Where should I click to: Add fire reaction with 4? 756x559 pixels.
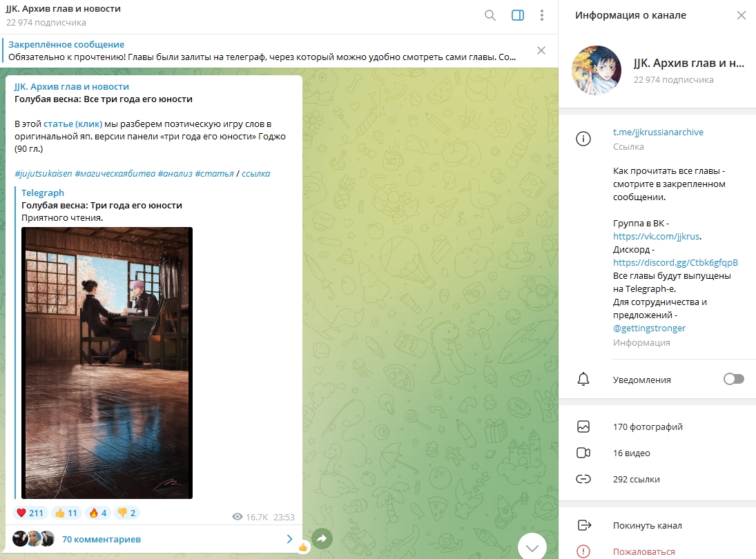pyautogui.click(x=98, y=513)
